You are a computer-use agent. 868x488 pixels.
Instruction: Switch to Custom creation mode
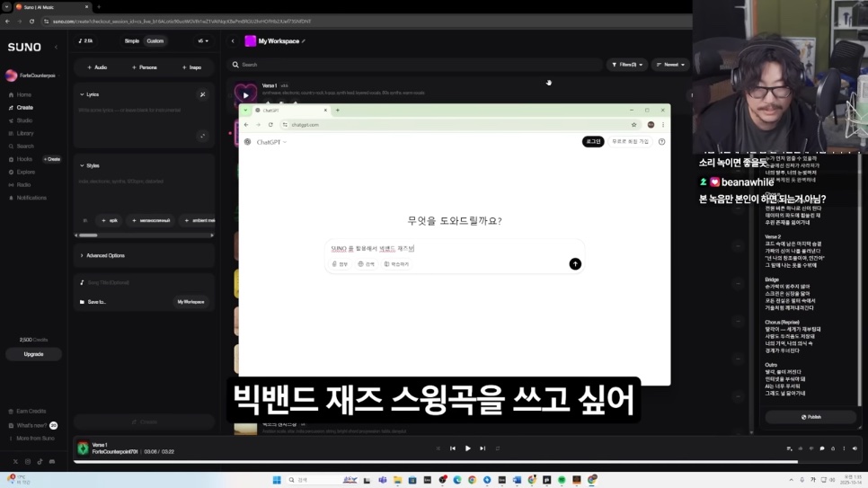tap(155, 41)
